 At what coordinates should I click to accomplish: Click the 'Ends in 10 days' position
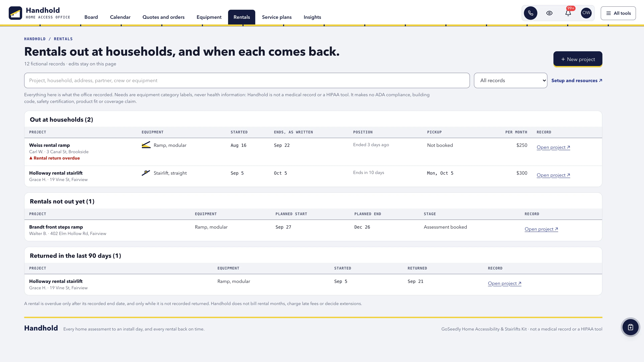368,172
